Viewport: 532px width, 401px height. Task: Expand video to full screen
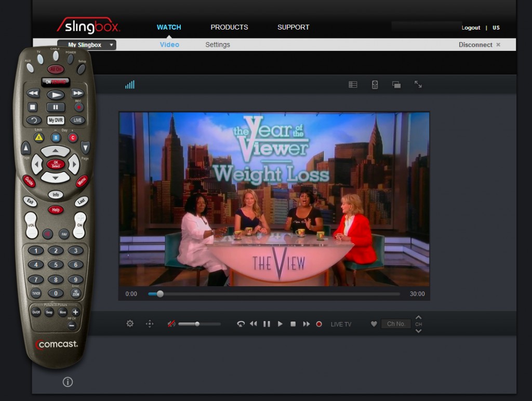point(418,85)
